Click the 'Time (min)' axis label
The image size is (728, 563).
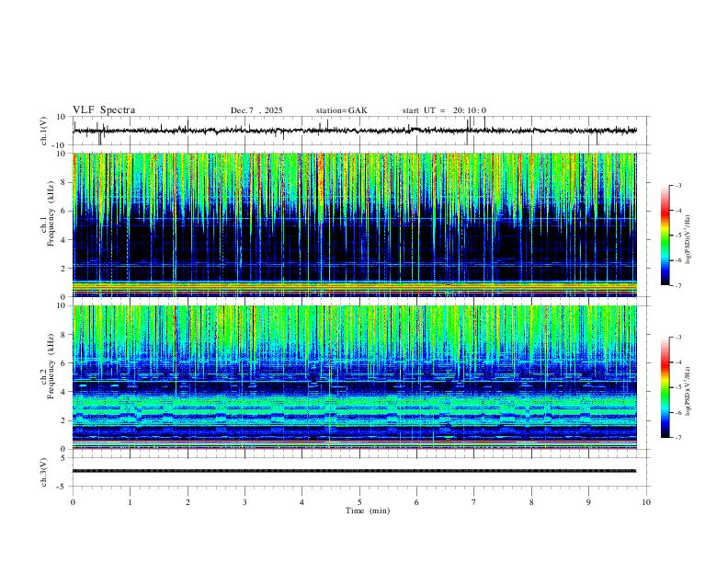coord(368,511)
